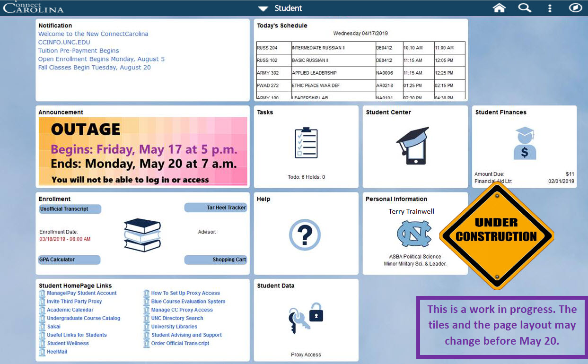Viewport: 588px width, 364px height.
Task: Open How To Set Up Proxy Access
Action: 185,293
